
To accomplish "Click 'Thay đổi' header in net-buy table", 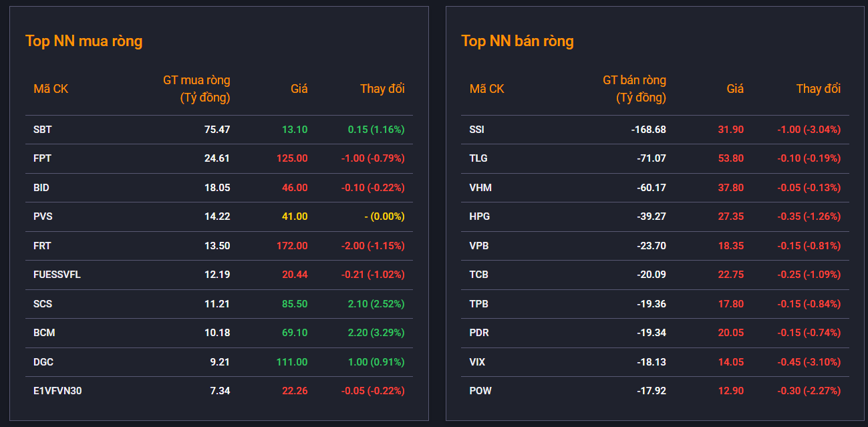I will [x=382, y=89].
